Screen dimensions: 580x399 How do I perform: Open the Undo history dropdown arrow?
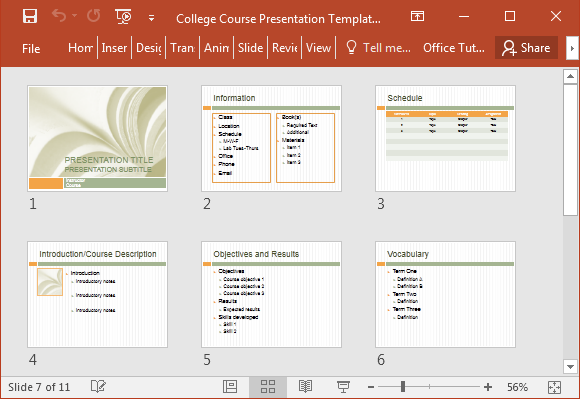click(75, 16)
